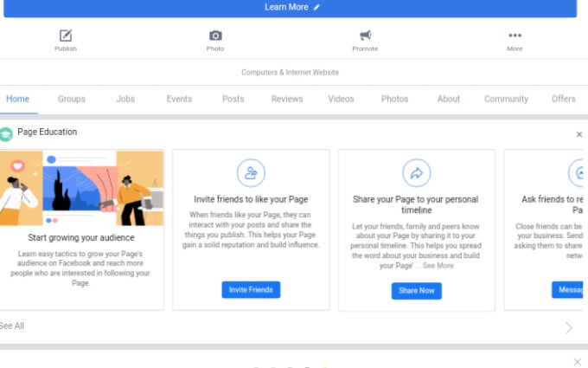Viewport: 588px width, 368px height.
Task: Go to the About tab
Action: [449, 99]
